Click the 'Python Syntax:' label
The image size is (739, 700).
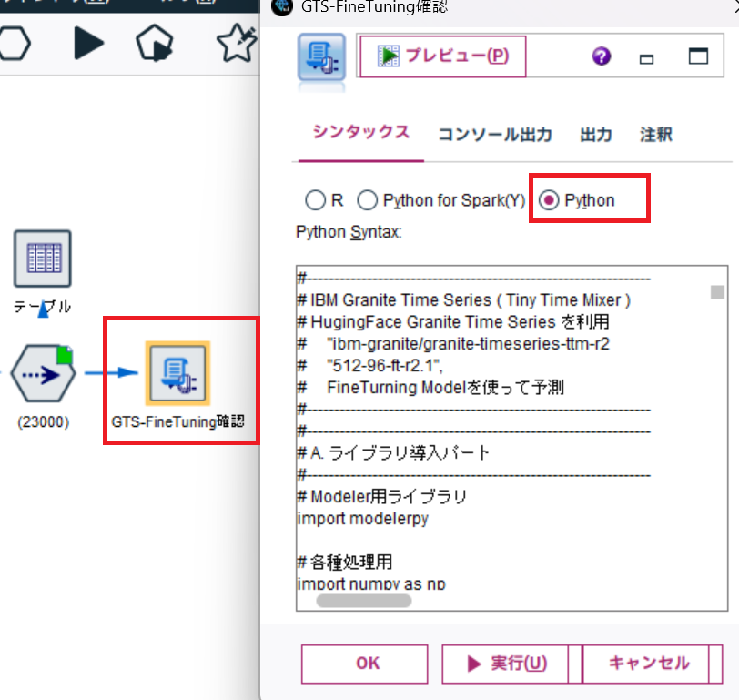pos(349,232)
